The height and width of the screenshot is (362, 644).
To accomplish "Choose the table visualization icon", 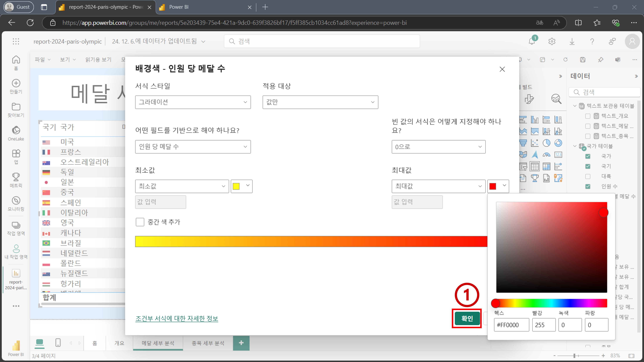I will (535, 166).
